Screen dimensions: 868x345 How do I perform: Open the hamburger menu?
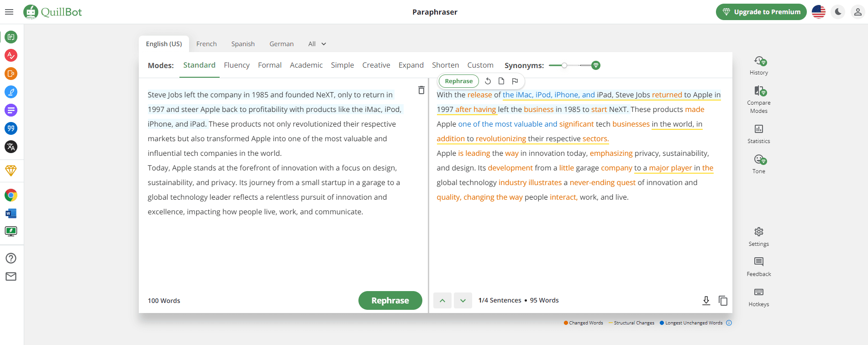9,12
